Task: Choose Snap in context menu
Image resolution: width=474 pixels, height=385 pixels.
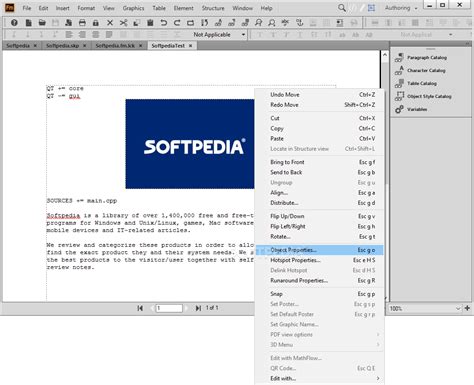Action: coord(320,294)
